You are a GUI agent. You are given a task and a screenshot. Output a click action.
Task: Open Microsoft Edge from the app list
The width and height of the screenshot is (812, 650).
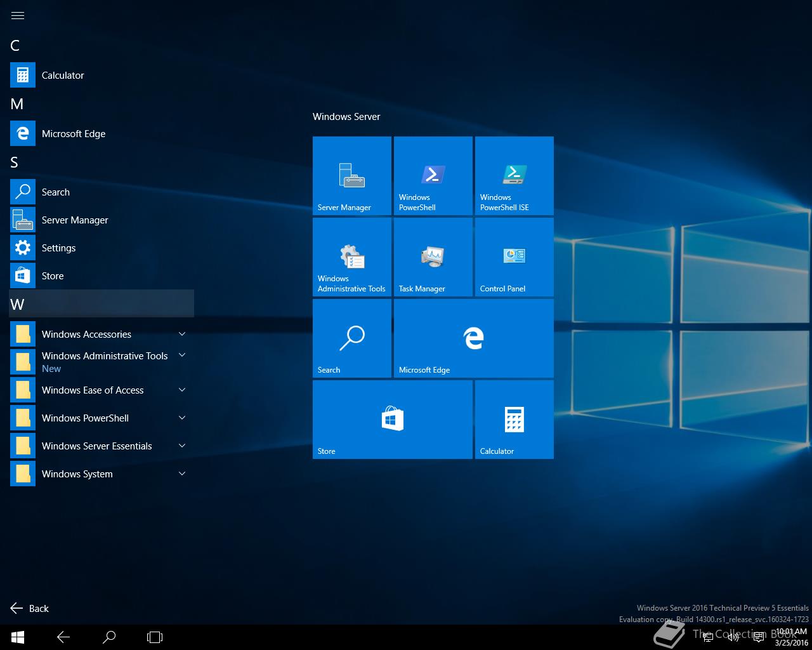[101, 133]
